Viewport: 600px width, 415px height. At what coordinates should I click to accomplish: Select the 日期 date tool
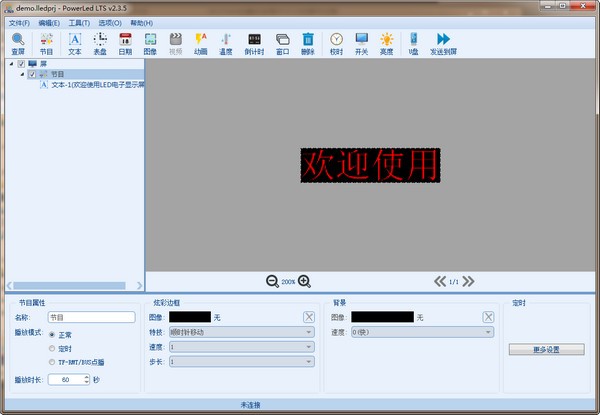[125, 42]
